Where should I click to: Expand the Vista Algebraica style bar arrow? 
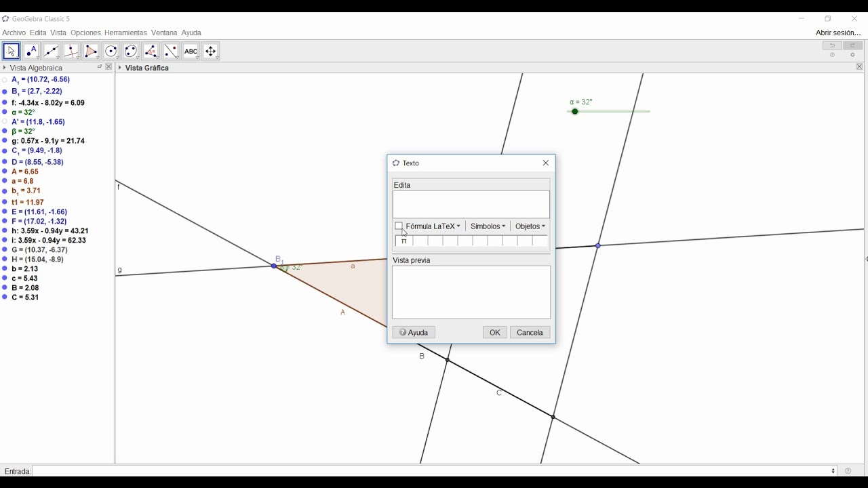tap(5, 68)
